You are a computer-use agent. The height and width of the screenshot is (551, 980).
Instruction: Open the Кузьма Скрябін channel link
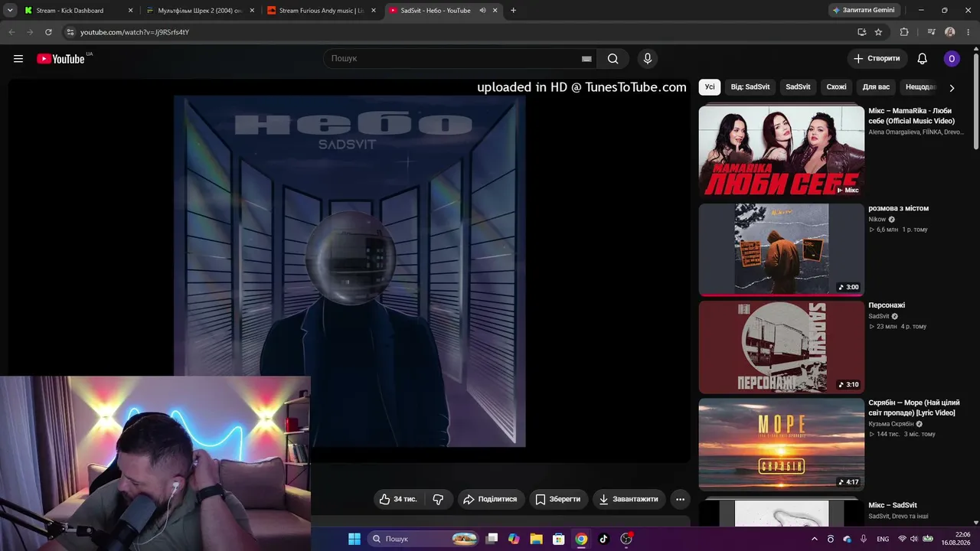891,424
